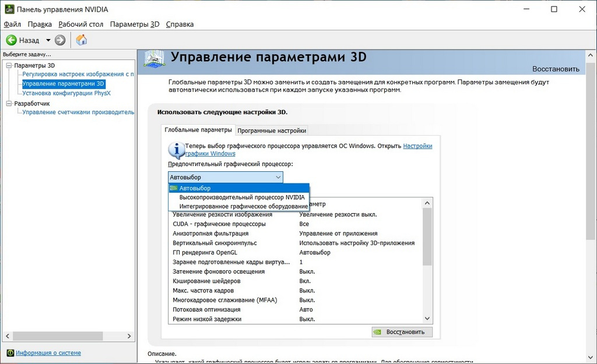Open the Параметры 3D menu
Viewport: 597px width, 364px height.
pos(135,24)
